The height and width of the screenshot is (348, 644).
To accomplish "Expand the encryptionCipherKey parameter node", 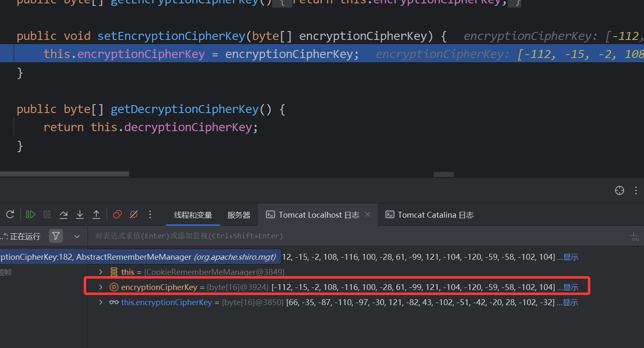I will click(x=101, y=287).
